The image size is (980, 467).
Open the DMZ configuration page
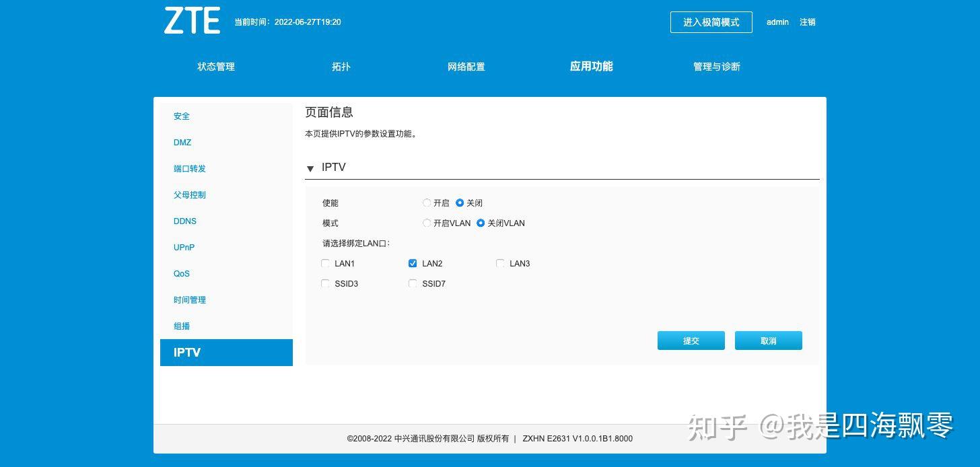point(182,142)
